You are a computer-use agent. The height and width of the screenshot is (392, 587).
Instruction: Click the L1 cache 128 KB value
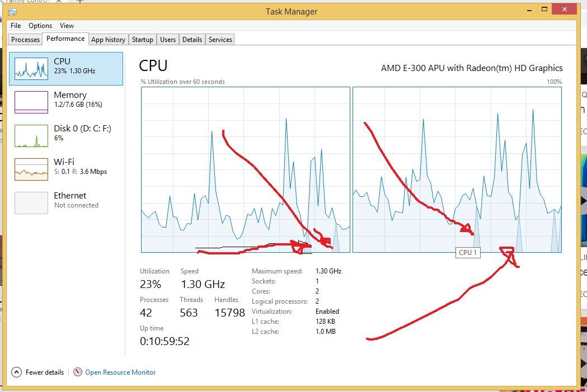325,322
